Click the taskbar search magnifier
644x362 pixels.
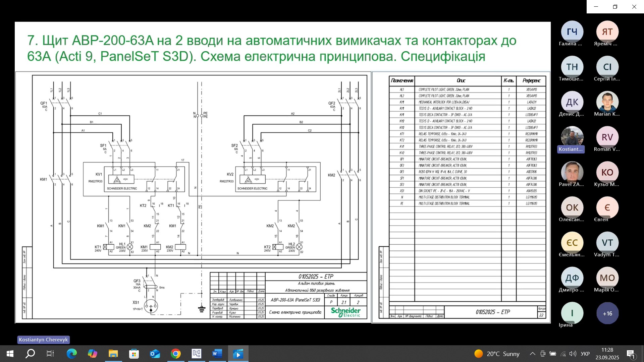(x=30, y=354)
